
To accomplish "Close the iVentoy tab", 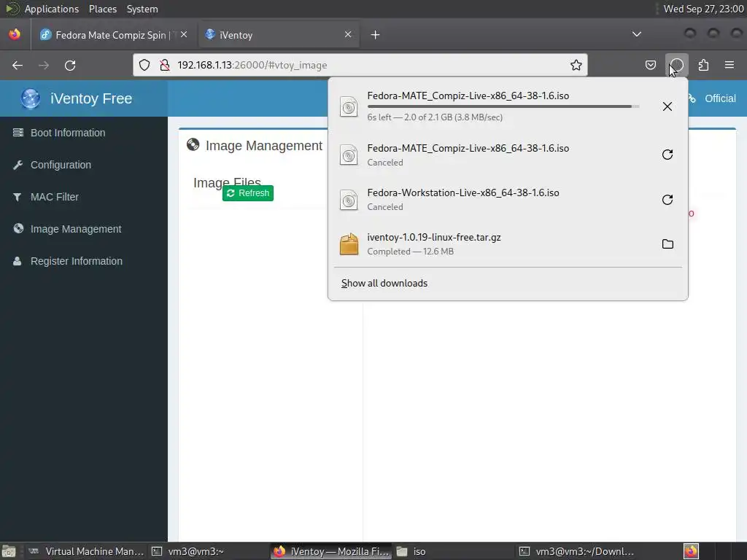I will 348,34.
